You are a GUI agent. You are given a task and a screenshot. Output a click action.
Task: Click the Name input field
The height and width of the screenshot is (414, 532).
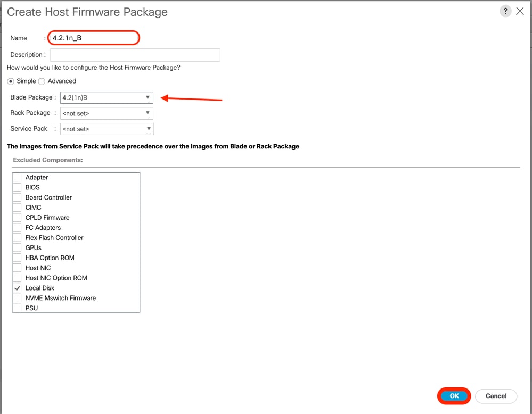coord(94,38)
